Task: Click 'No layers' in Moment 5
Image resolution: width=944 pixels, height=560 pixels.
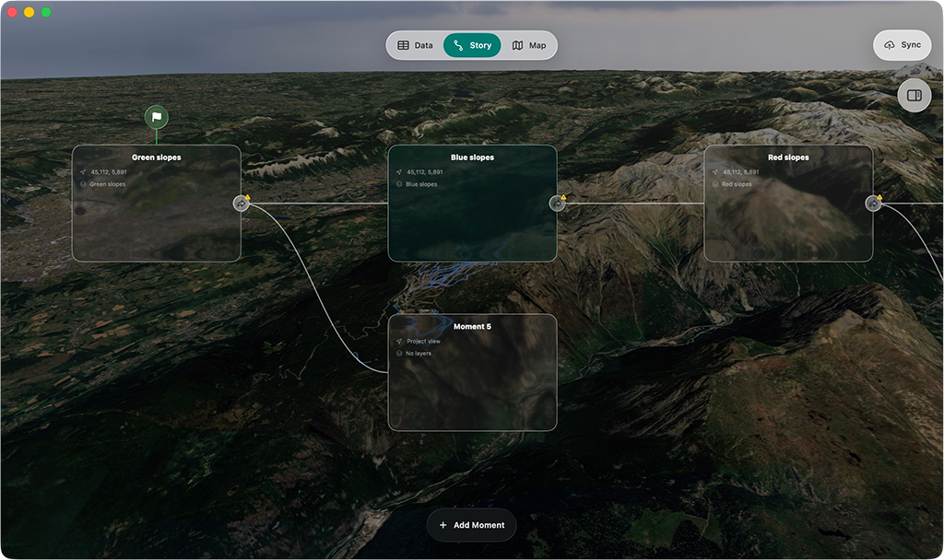Action: (419, 354)
